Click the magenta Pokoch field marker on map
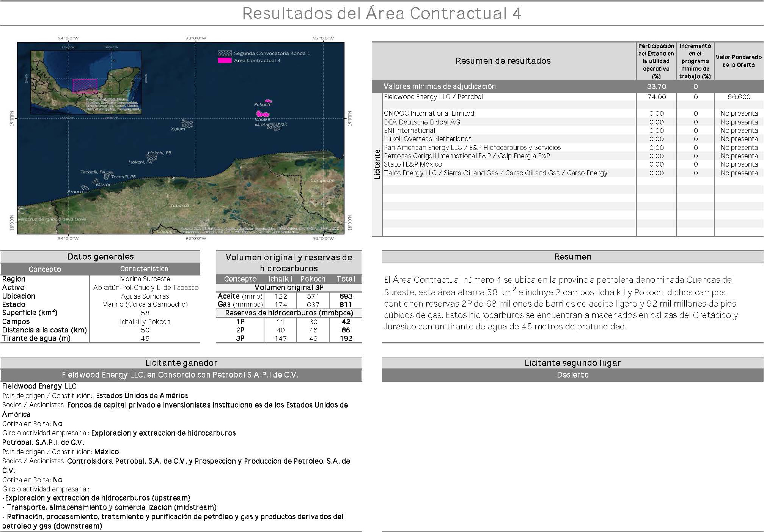764x532 pixels. click(x=268, y=101)
